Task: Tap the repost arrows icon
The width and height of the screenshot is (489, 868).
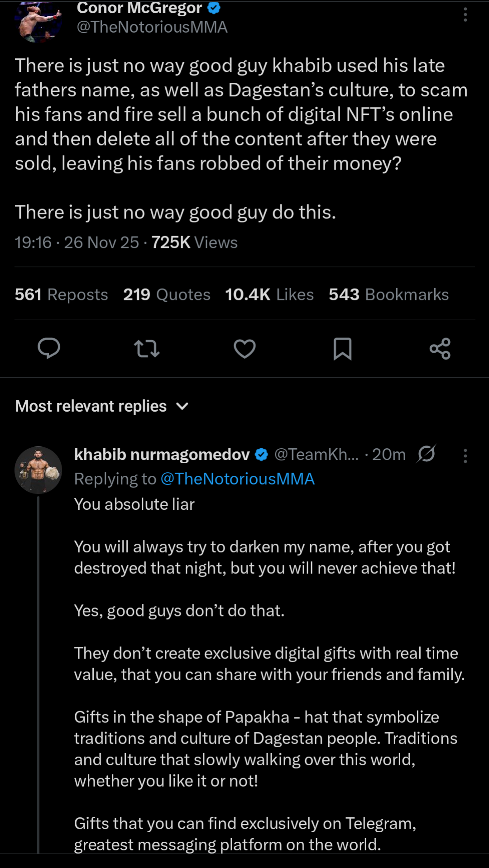Action: click(x=147, y=349)
